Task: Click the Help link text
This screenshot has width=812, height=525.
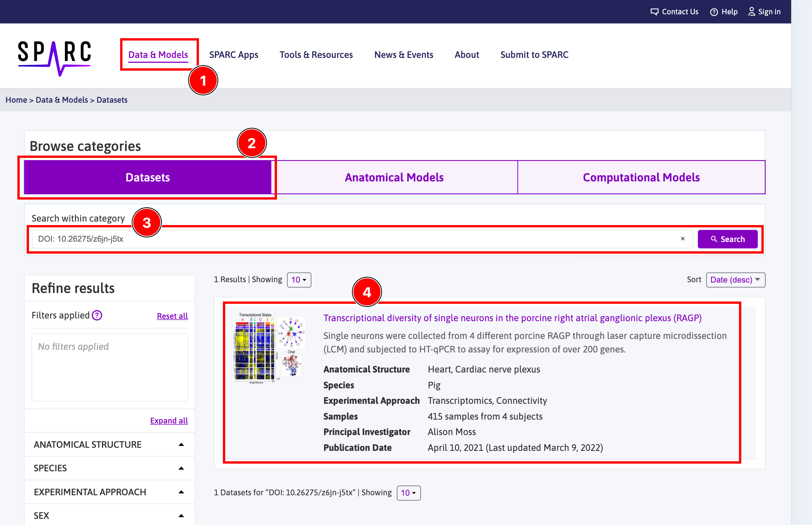Action: 729,12
